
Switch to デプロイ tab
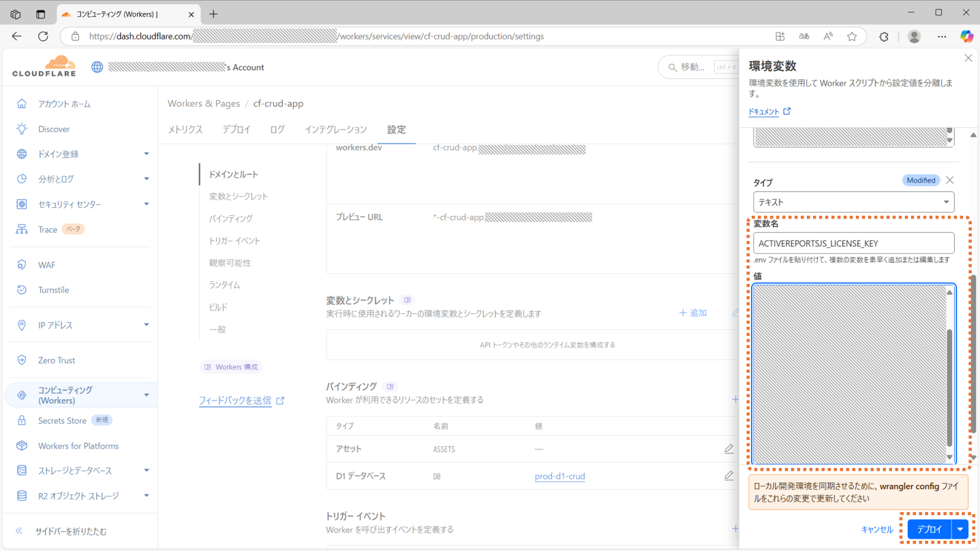coord(236,129)
